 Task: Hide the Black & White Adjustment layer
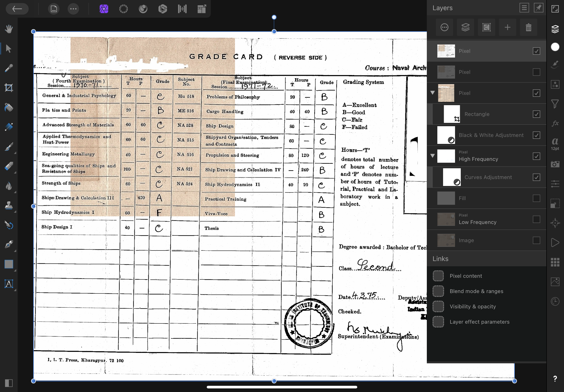click(x=537, y=135)
